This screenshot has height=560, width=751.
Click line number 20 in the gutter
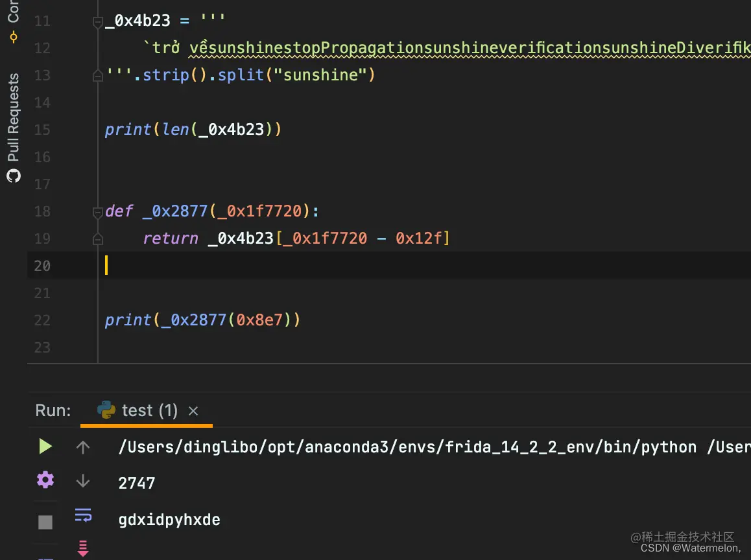point(42,266)
